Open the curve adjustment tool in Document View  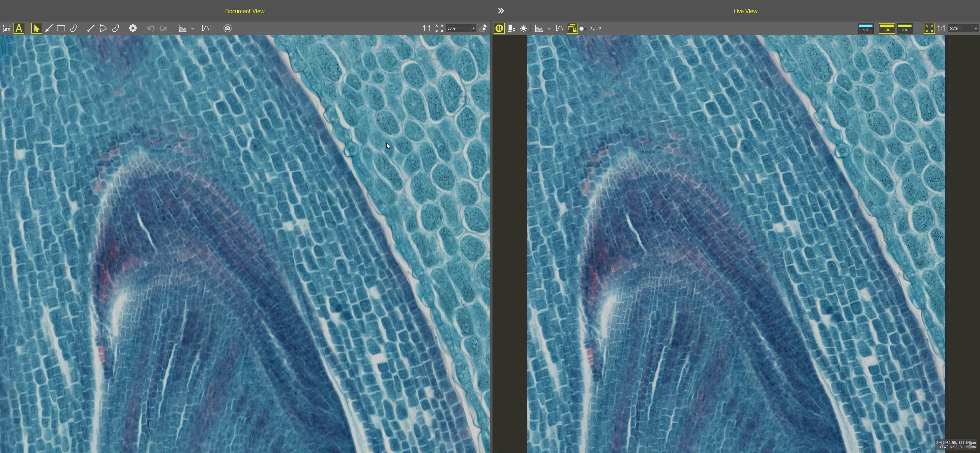(206, 29)
